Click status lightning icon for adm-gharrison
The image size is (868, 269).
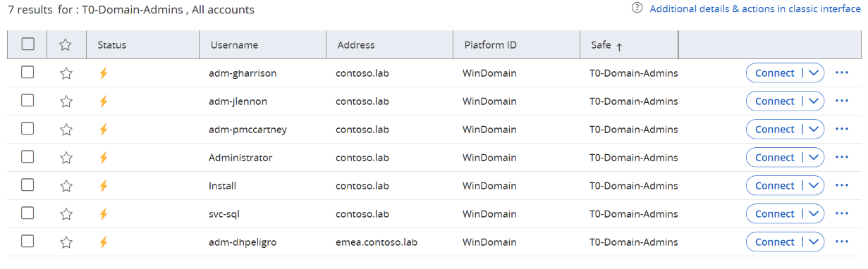pyautogui.click(x=103, y=73)
